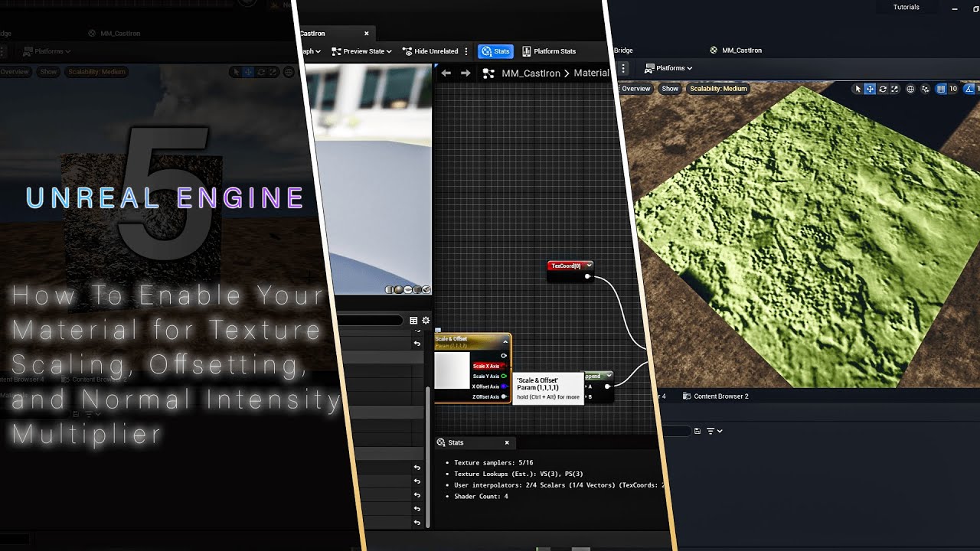Viewport: 980px width, 551px height.
Task: Close the CastIron editor tab
Action: coord(366,34)
